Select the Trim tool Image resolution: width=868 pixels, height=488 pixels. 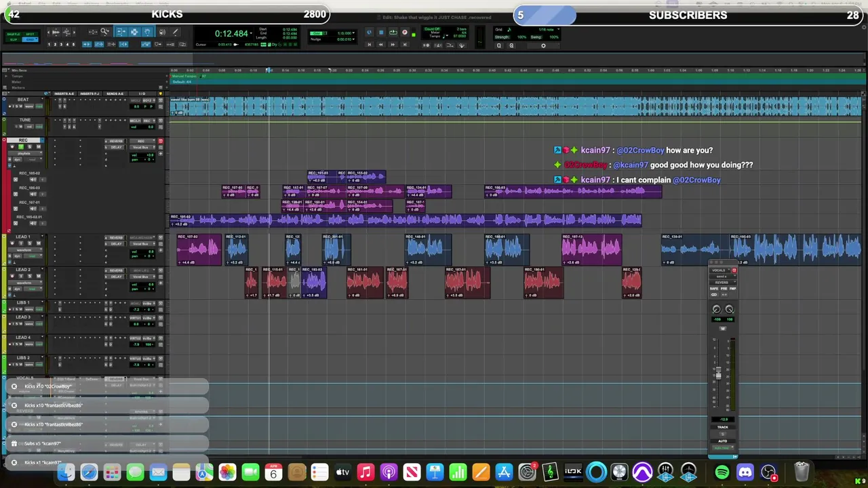coord(121,32)
